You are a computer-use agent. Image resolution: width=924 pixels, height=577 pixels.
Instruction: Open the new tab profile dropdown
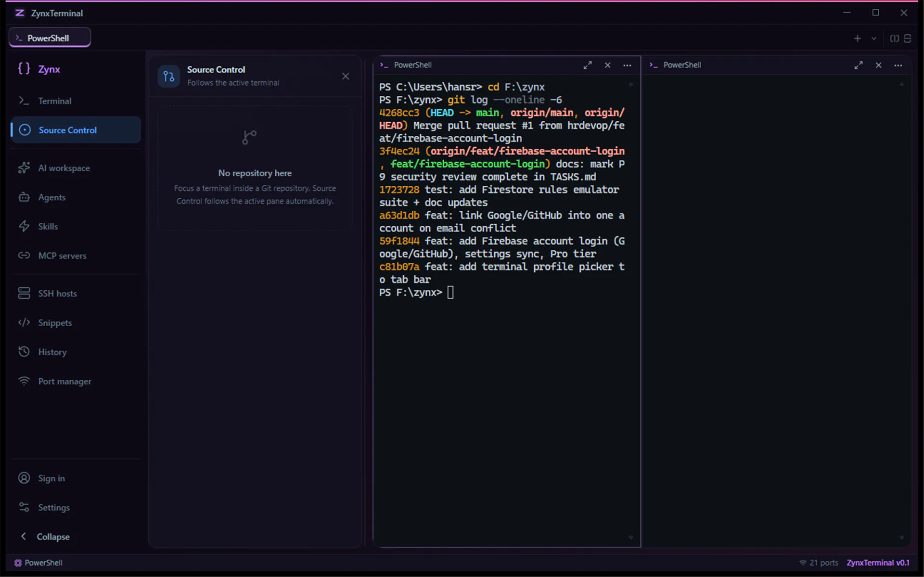click(874, 38)
